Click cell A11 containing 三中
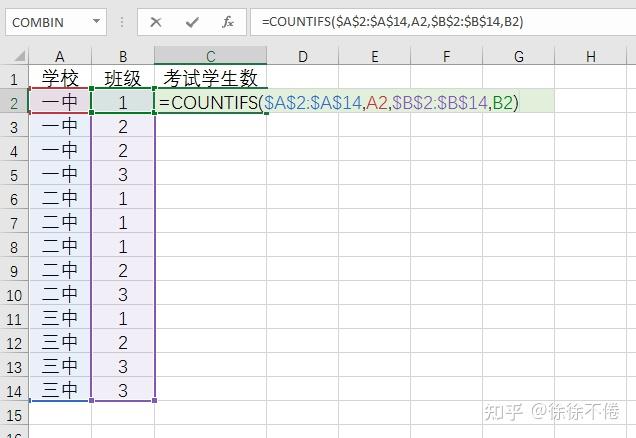Image resolution: width=636 pixels, height=438 pixels. coord(60,317)
